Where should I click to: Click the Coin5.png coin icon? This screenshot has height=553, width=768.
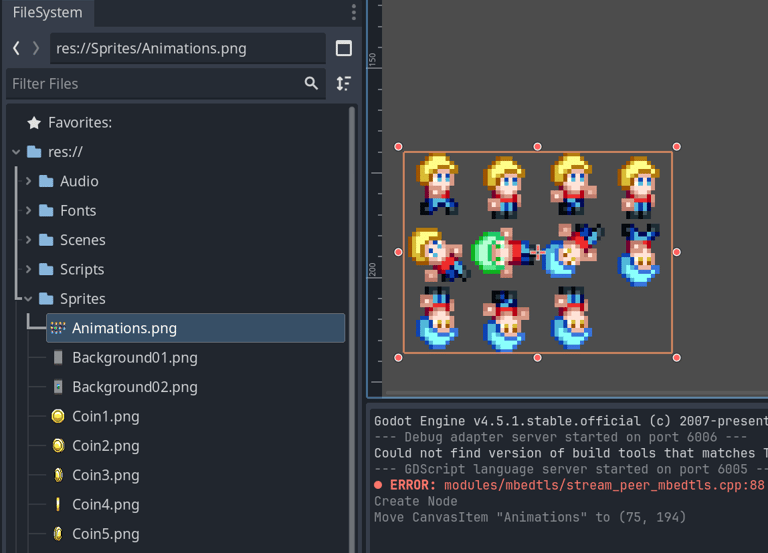pos(58,534)
